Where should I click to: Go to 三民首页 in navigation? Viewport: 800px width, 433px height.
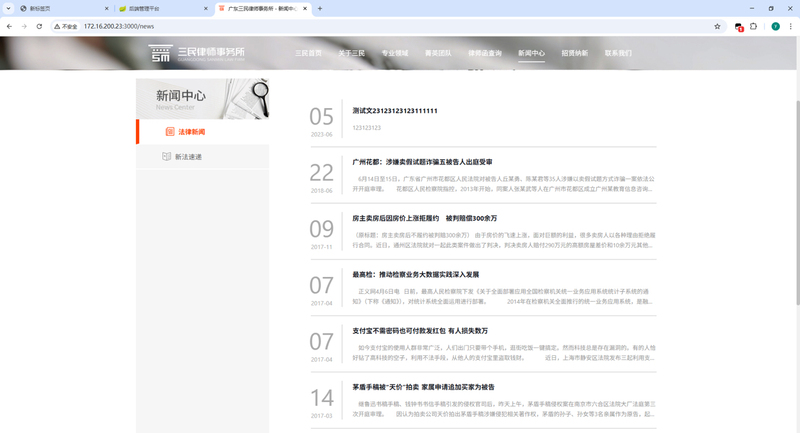(308, 53)
